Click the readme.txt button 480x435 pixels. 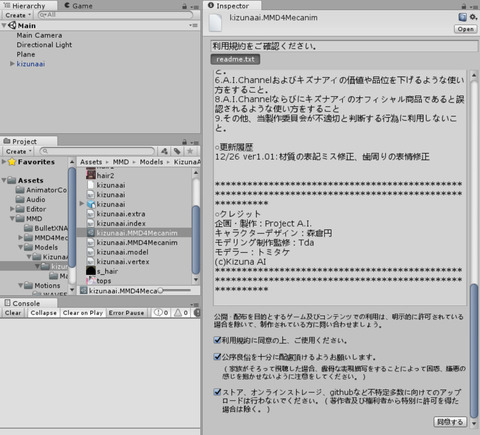pos(235,59)
